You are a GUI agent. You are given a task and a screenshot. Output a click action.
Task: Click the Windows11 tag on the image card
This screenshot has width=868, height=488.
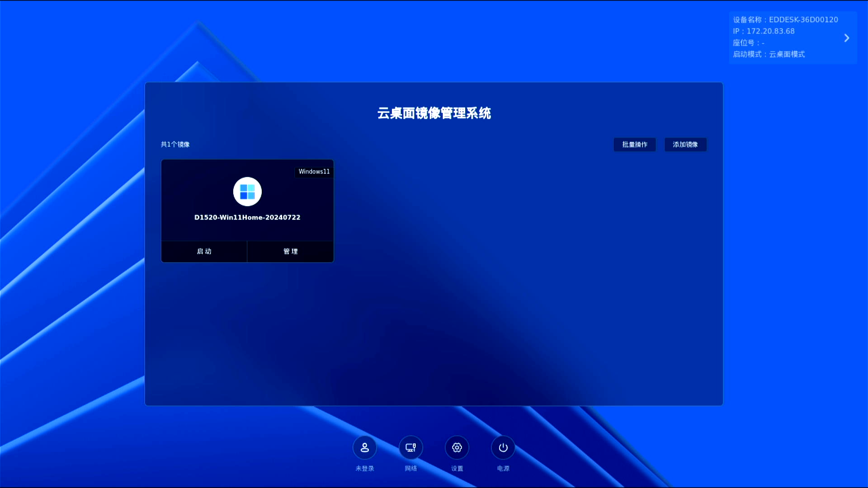tap(314, 172)
